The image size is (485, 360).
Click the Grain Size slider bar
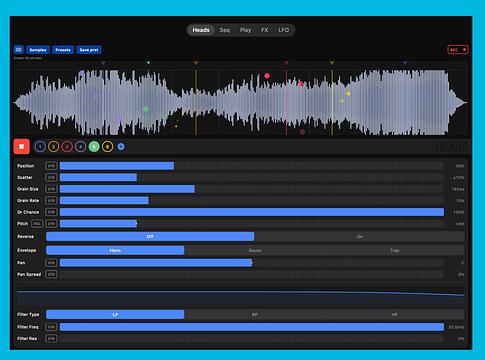252,189
